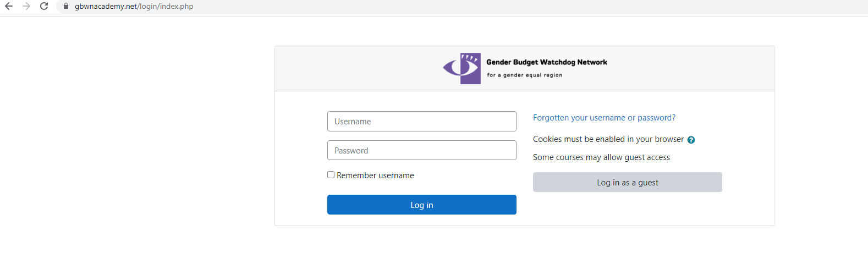Click the "Gender Budget Watchdog Network" heading text

(547, 62)
